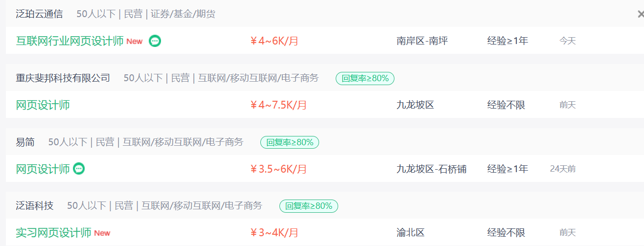Close the 泛珀云通信 job card
Screen dimensions: 644x246
pyautogui.click(x=641, y=15)
